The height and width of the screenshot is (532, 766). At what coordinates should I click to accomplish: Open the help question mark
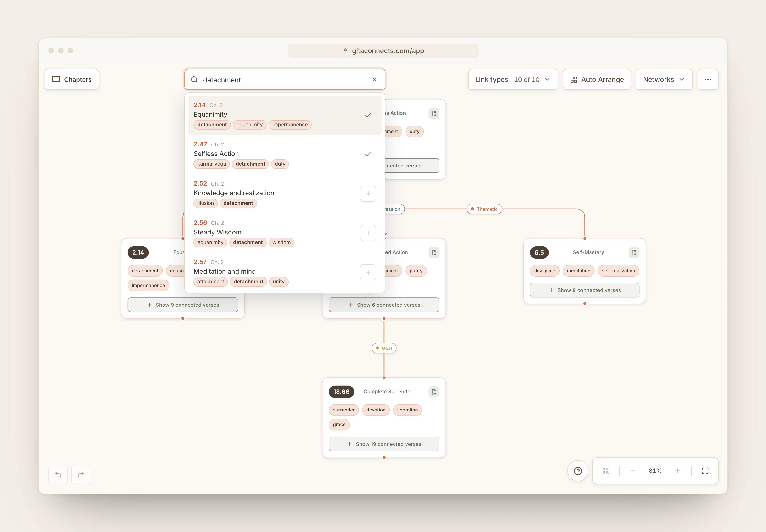click(578, 471)
